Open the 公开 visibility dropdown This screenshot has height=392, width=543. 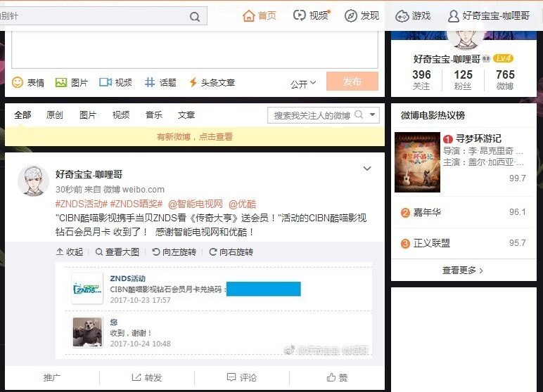pos(303,84)
